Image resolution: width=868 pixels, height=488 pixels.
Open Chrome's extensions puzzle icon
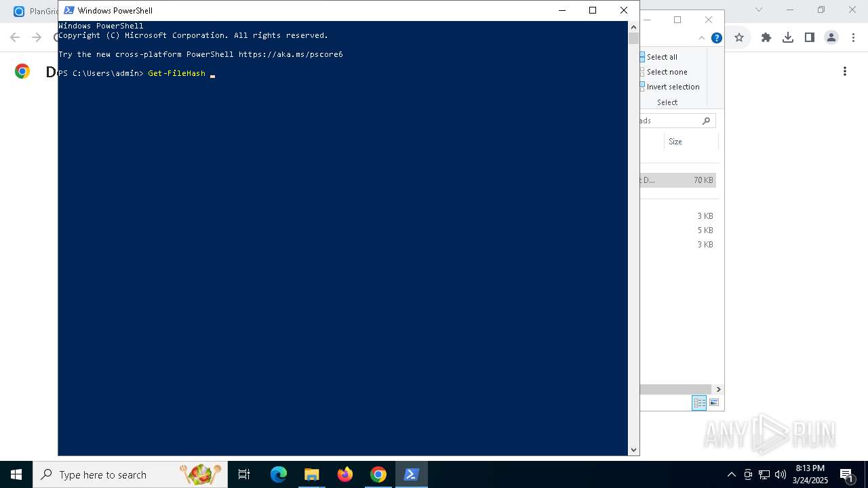766,37
